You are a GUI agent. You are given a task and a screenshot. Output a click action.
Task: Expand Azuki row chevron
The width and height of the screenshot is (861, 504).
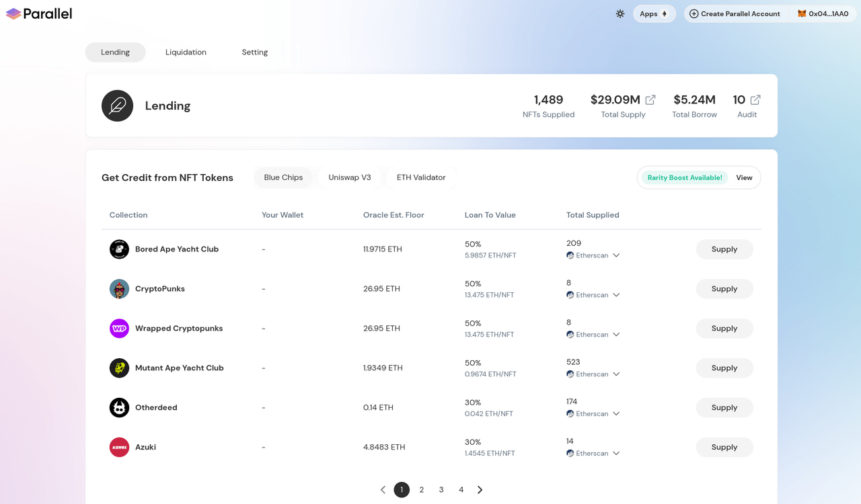pyautogui.click(x=616, y=454)
